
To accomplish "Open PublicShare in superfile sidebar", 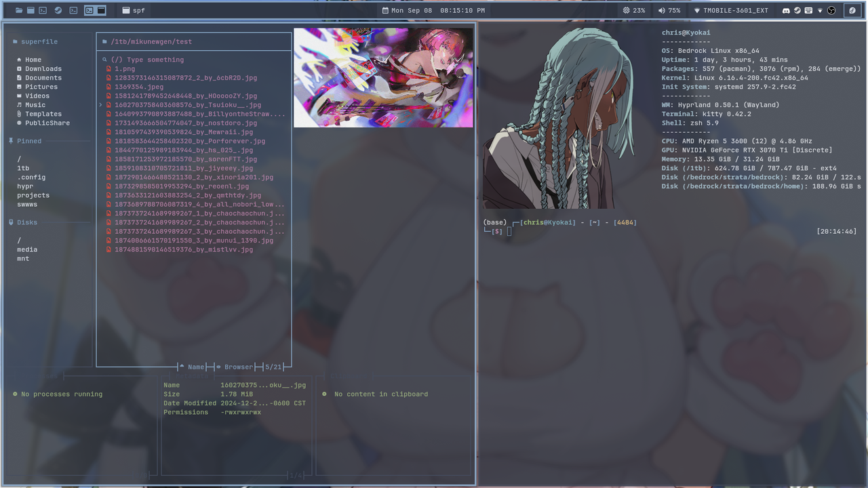I will 43,123.
